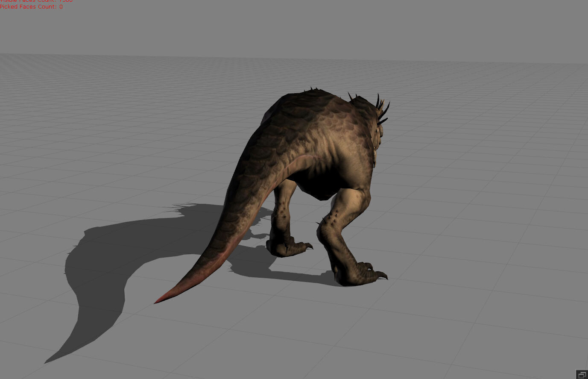Click the 'Picked Faces Count: 0' text
Image resolution: width=588 pixels, height=379 pixels.
[31, 7]
